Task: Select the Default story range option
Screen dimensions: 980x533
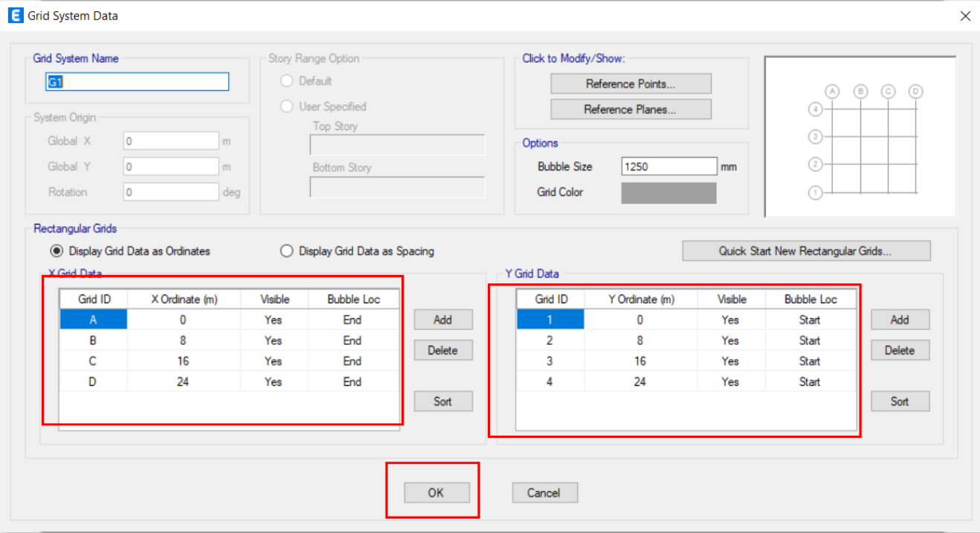Action: pos(286,81)
